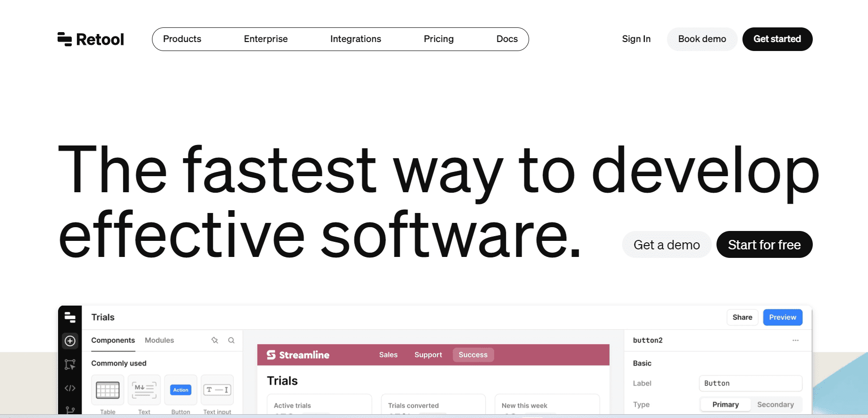Screen dimensions: 868x418
Task: Click Sign In link
Action: [636, 39]
